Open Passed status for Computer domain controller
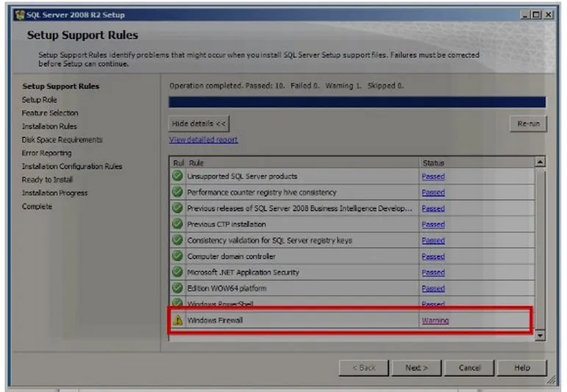This screenshot has width=567, height=392. 433,257
